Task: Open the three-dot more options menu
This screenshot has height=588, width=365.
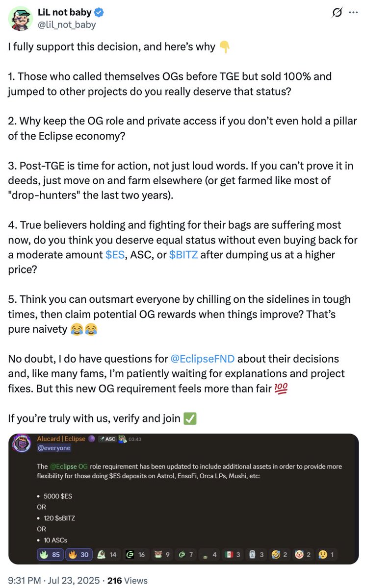Action: tap(353, 13)
